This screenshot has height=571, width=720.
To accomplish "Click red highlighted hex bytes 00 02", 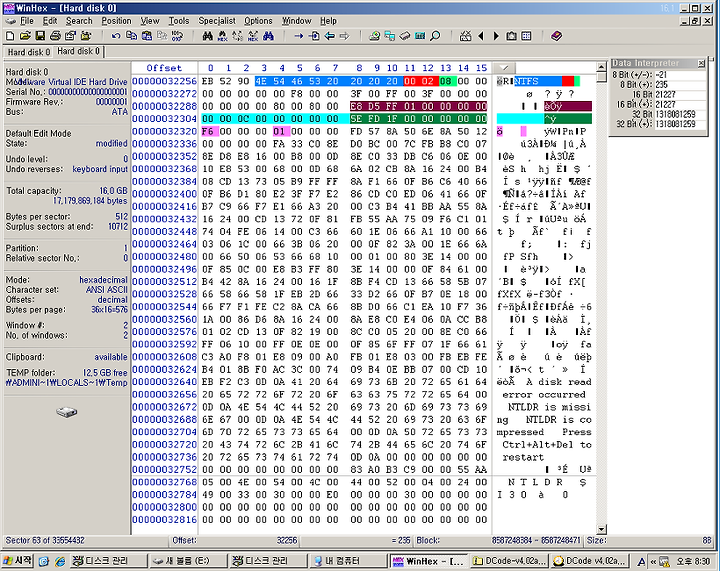I will [419, 81].
